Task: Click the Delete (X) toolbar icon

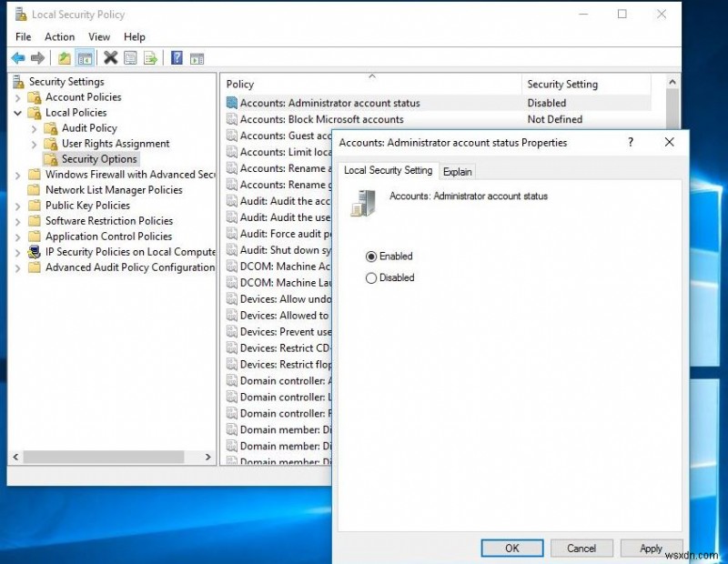Action: (x=109, y=57)
